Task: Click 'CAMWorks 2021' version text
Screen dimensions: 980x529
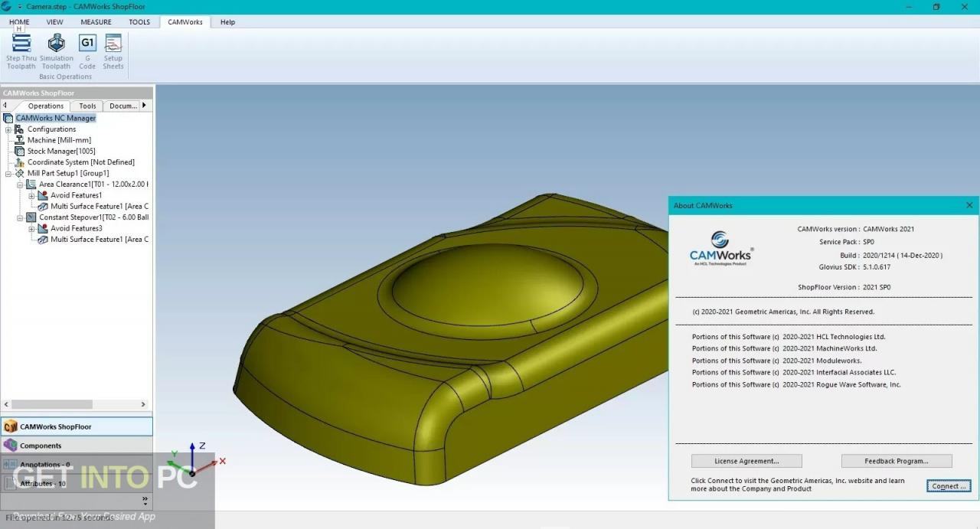Action: tap(888, 229)
